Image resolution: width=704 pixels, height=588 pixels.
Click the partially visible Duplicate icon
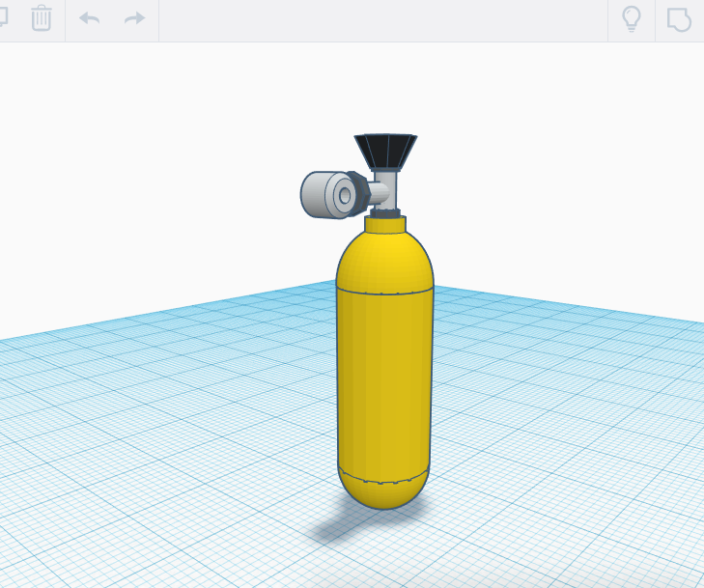coord(4,16)
